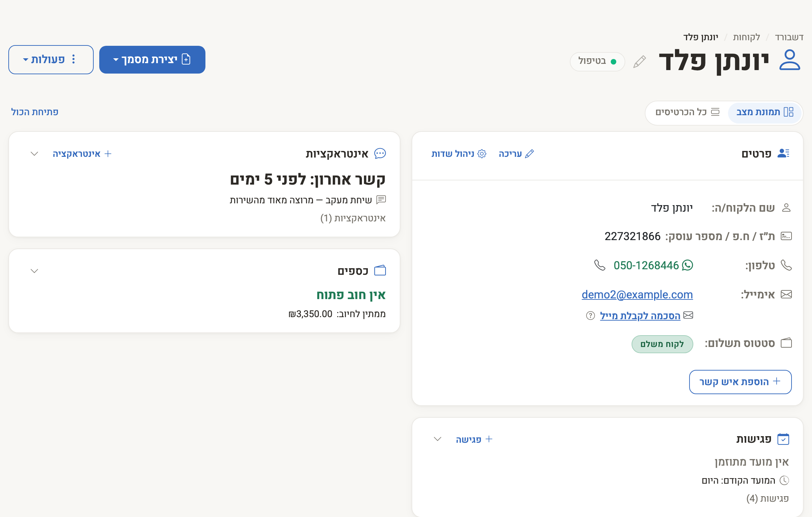
Task: Click the הסכמה לקבלת מייל link
Action: [x=640, y=316]
